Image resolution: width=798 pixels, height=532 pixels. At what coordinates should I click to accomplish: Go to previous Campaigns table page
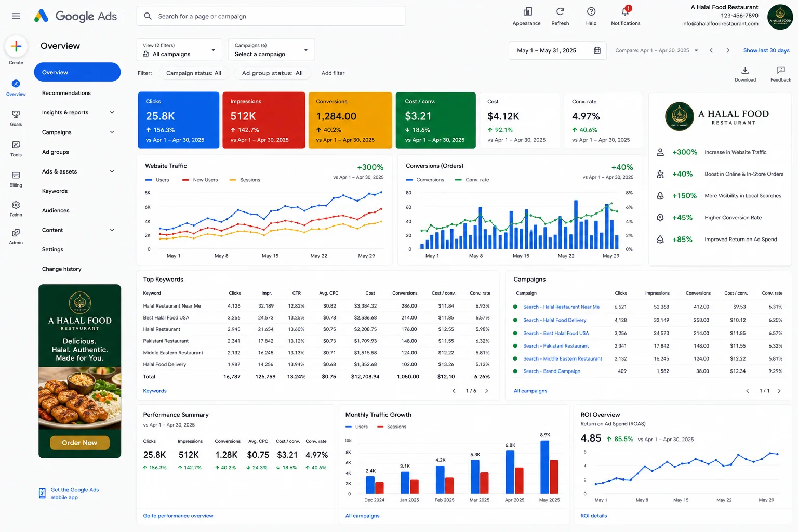click(x=748, y=391)
